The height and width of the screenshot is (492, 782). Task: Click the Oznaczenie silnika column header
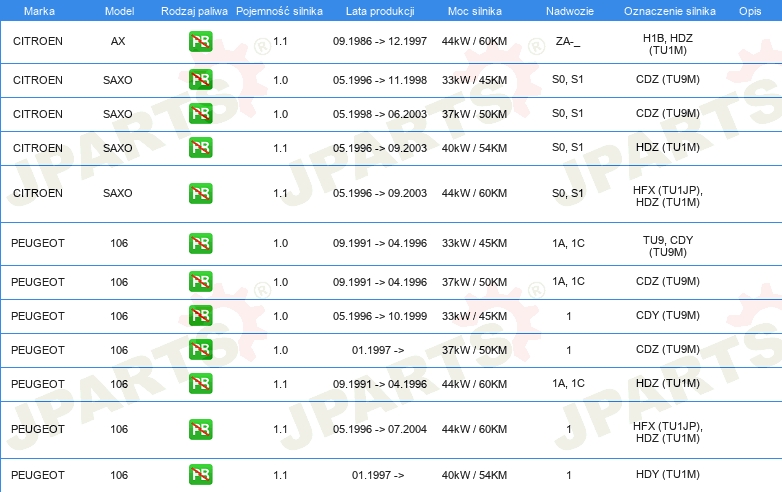pyautogui.click(x=670, y=11)
